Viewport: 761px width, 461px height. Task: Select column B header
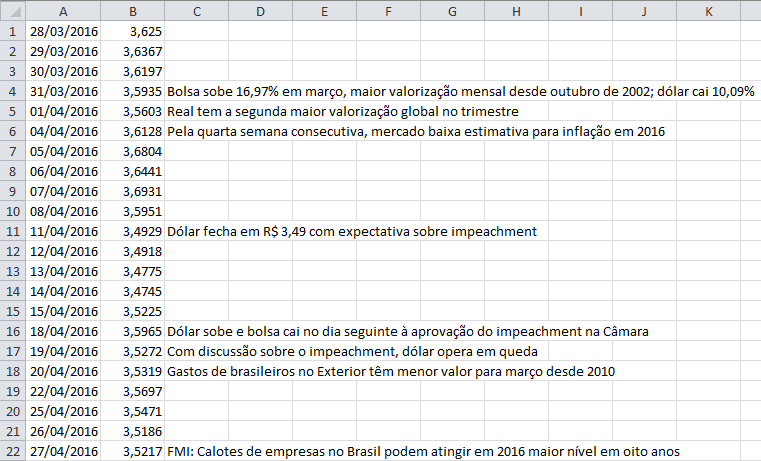(x=132, y=11)
